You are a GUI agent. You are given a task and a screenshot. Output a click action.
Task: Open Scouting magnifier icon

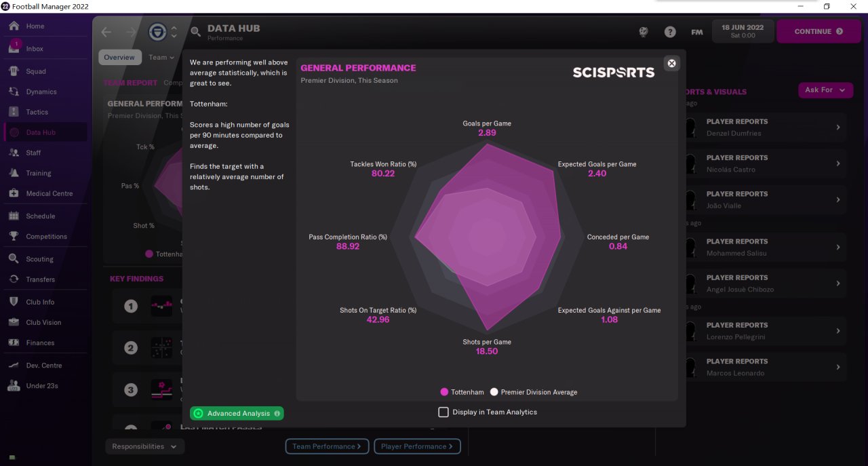pos(14,258)
